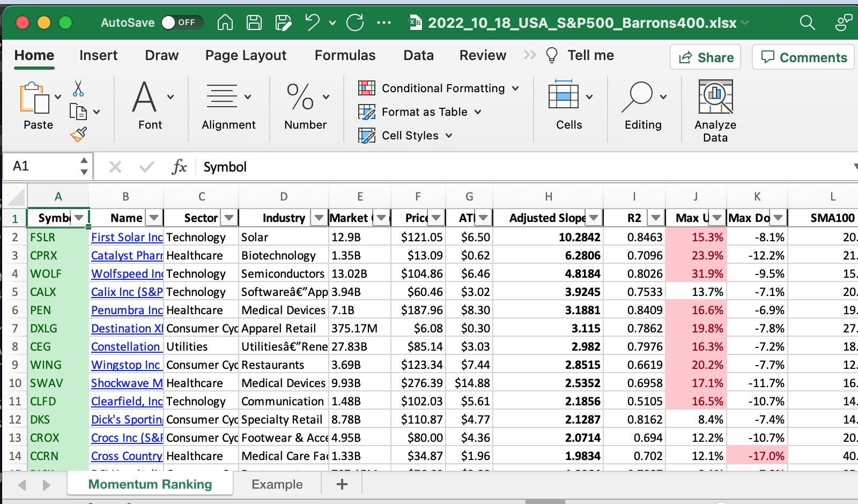Click the Comments button
The height and width of the screenshot is (504, 858).
[803, 57]
